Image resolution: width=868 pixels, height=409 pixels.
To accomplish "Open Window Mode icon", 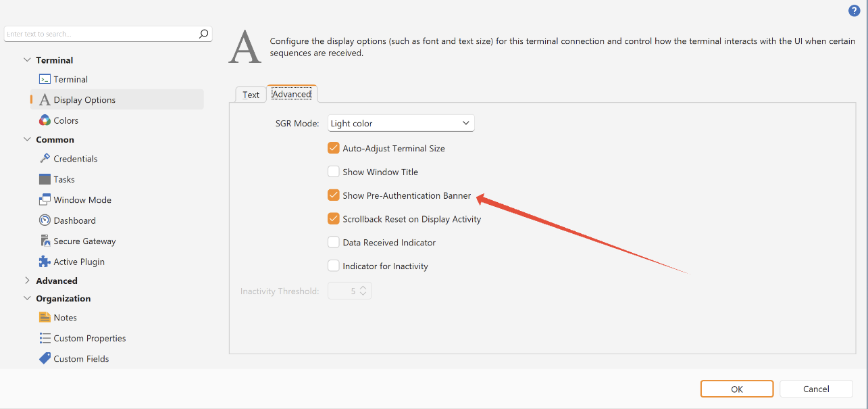I will tap(45, 200).
